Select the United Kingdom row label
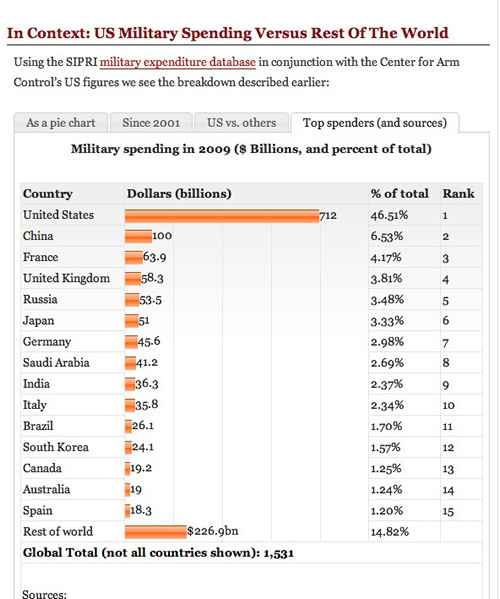Screen dimensions: 500x599 (66, 278)
